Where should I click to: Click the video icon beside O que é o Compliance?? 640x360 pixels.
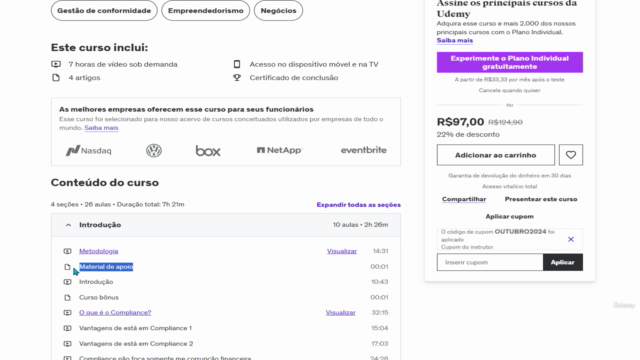(x=67, y=312)
